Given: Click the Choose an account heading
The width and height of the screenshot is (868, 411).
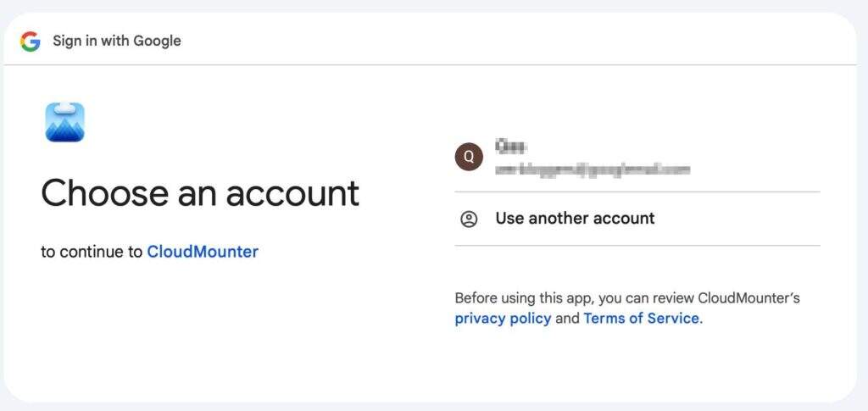Looking at the screenshot, I should click(200, 193).
